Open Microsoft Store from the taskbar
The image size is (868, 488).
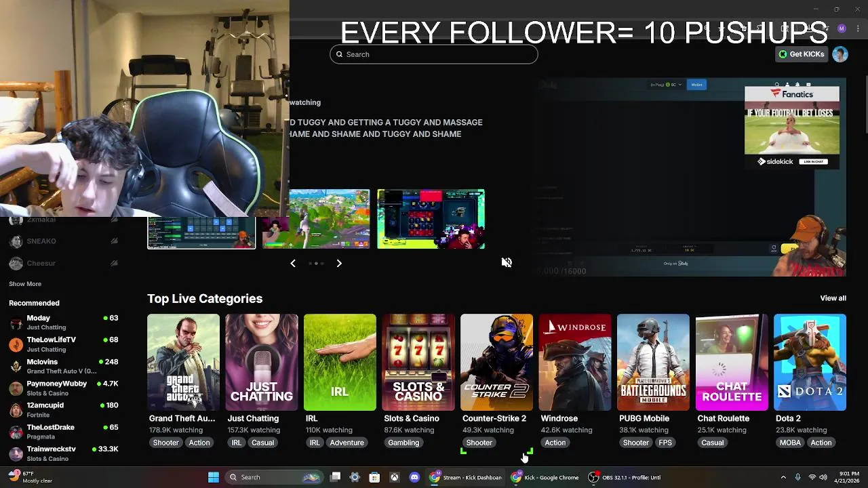[374, 477]
